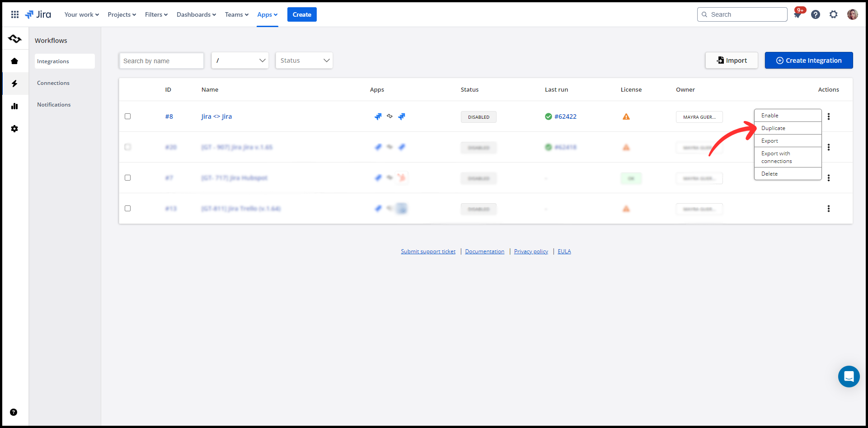Image resolution: width=868 pixels, height=428 pixels.
Task: Check the checkbox for integration #8
Action: (x=128, y=116)
